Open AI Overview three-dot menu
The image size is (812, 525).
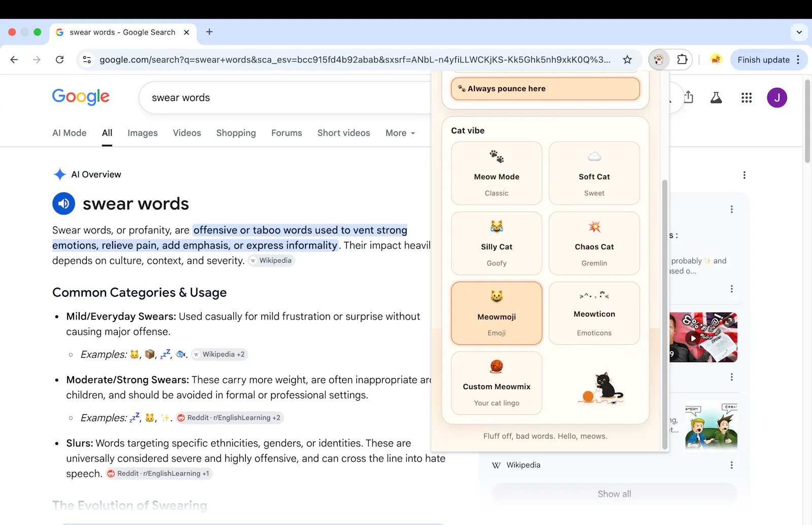[x=744, y=175]
